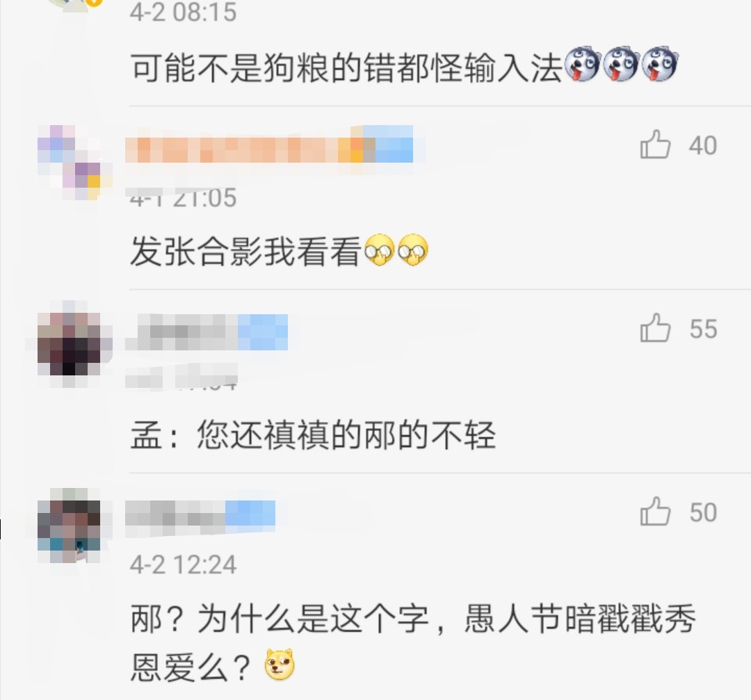
Task: Select the comment about 输入法
Action: pos(404,66)
